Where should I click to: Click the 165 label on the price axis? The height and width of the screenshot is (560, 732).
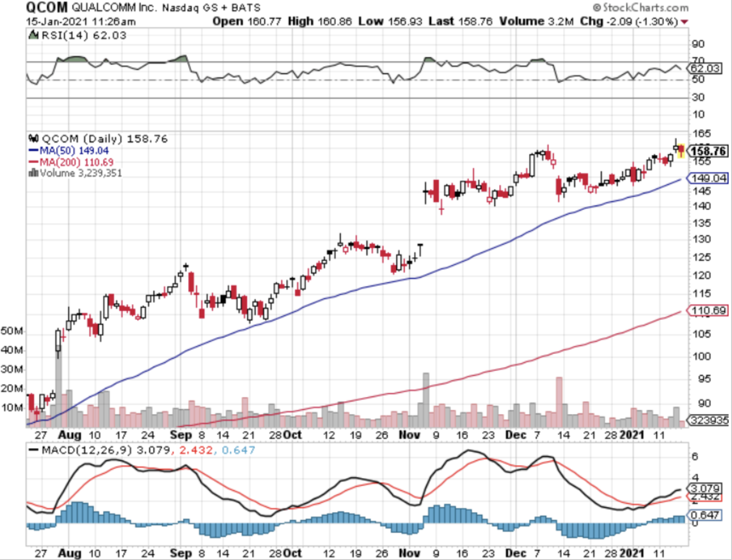coord(702,134)
